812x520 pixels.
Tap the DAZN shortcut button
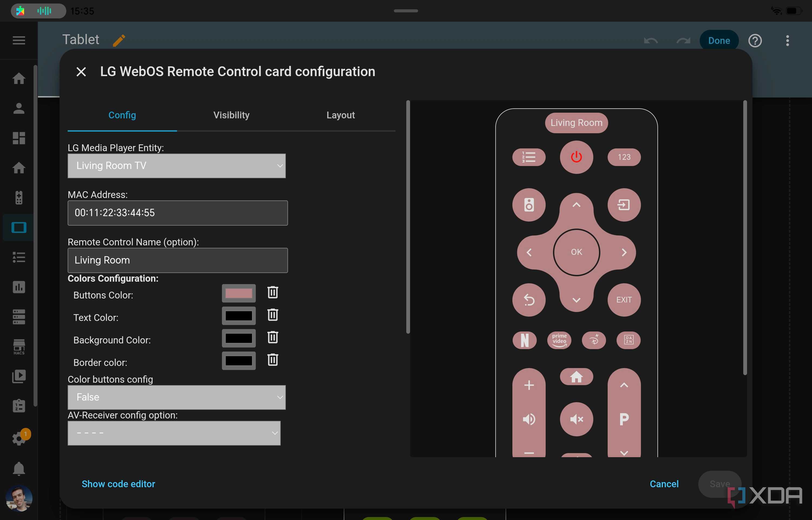tap(628, 340)
